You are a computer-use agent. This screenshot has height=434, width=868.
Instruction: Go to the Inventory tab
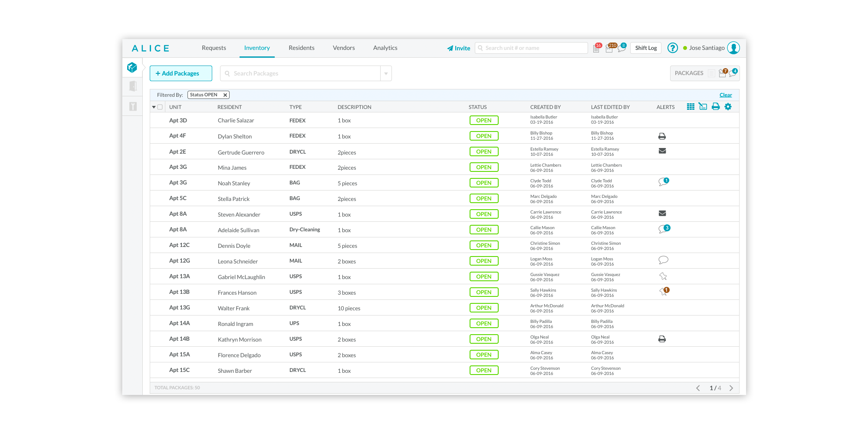257,48
